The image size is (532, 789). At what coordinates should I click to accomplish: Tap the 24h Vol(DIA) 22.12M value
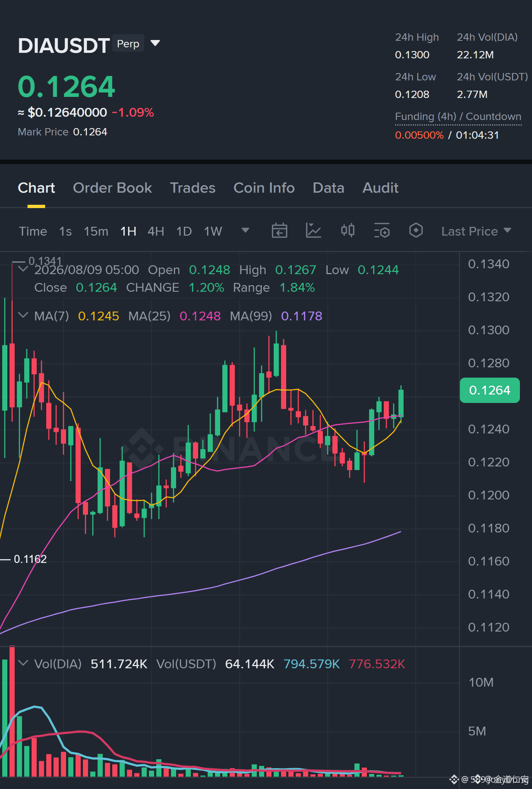pos(475,55)
